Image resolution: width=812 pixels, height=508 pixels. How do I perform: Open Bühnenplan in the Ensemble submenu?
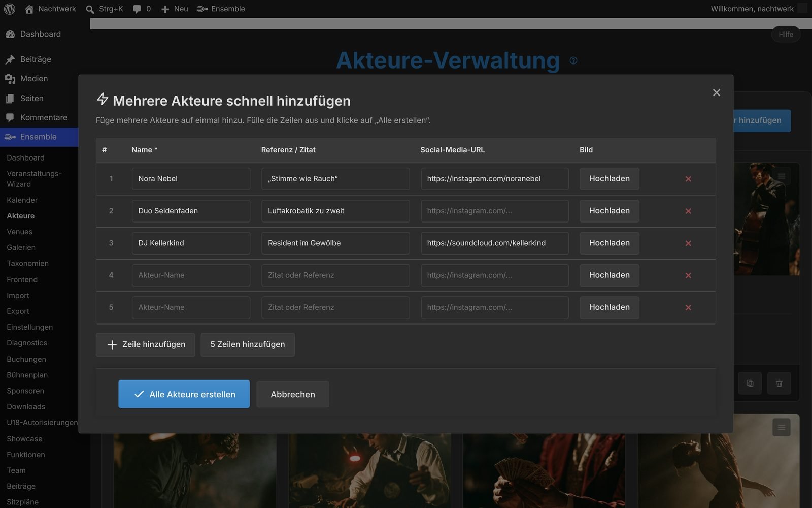(x=27, y=375)
